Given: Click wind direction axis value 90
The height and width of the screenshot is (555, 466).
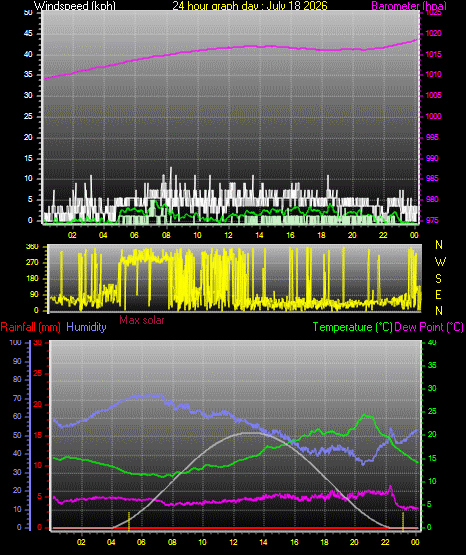Looking at the screenshot, I should [x=34, y=294].
